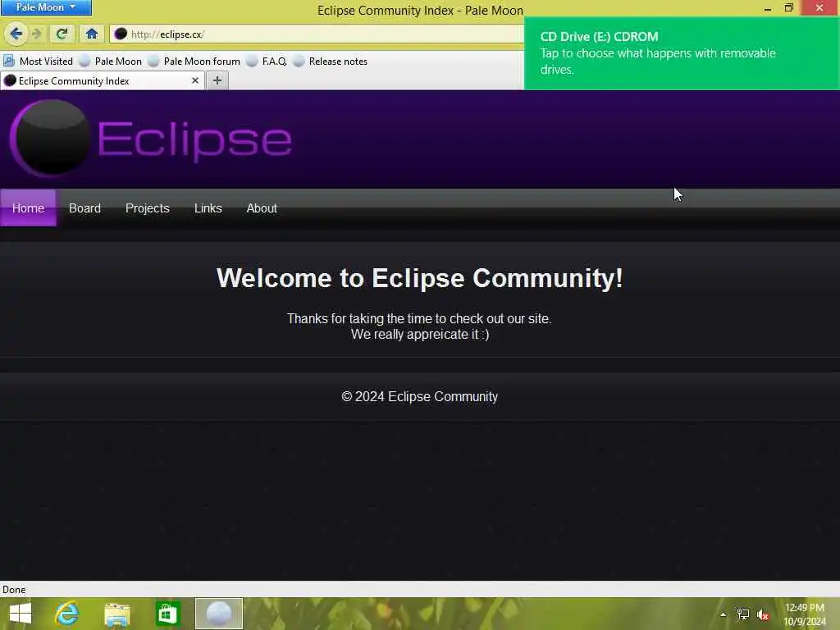Click the forward navigation arrow
This screenshot has width=840, height=630.
(36, 34)
